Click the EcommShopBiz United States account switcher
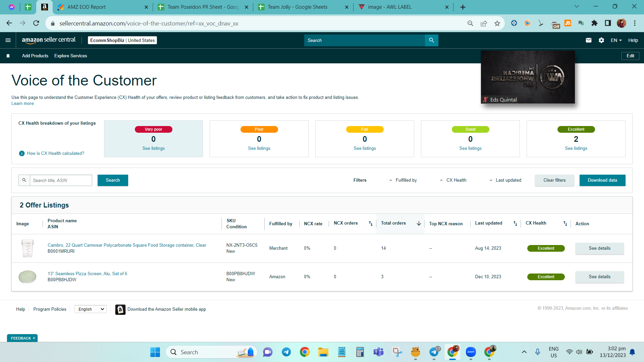 point(122,40)
